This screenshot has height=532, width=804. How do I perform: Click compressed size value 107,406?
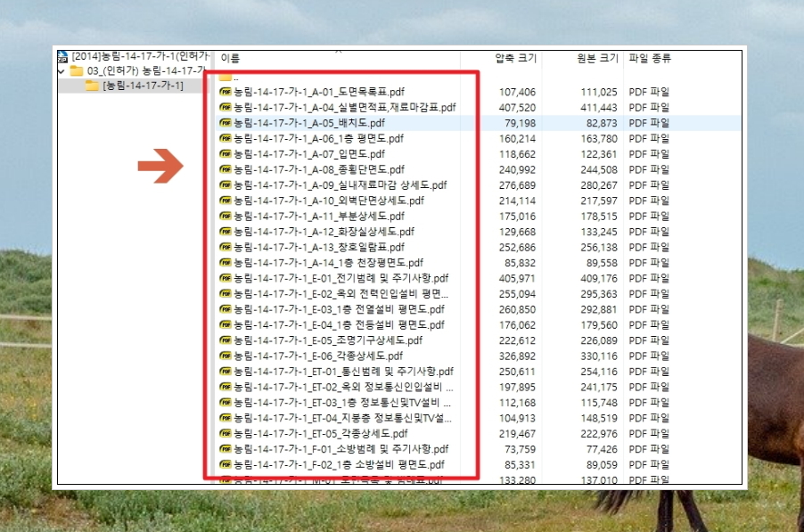pos(517,93)
